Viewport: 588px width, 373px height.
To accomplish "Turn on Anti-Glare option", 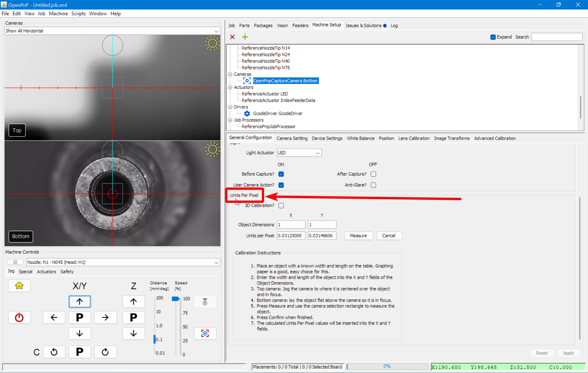I will pos(373,185).
